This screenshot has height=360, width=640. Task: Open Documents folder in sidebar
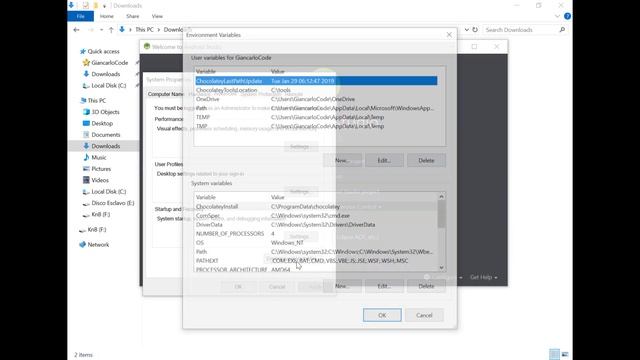coord(102,135)
